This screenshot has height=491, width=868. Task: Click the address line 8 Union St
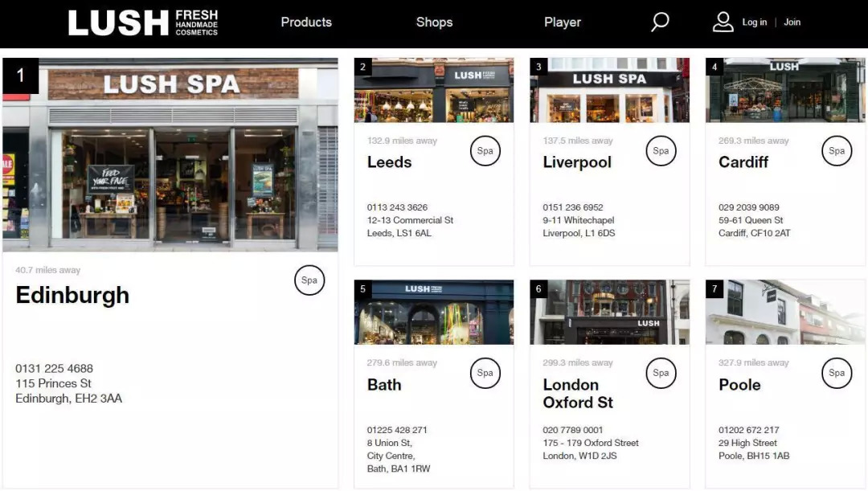(390, 443)
